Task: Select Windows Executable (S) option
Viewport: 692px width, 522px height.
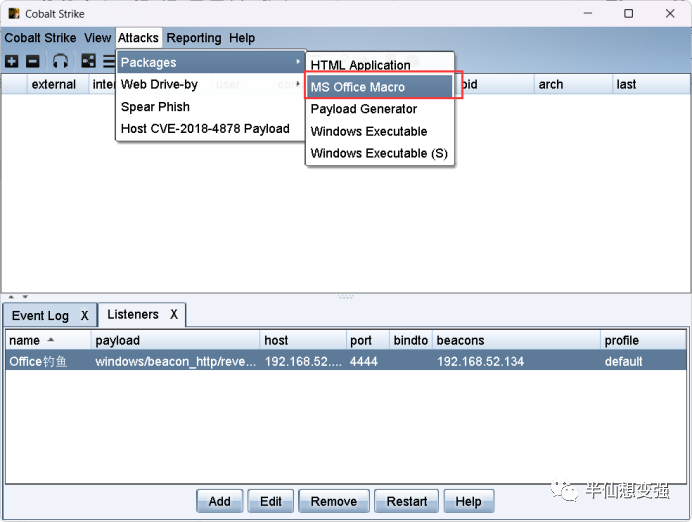Action: 380,153
